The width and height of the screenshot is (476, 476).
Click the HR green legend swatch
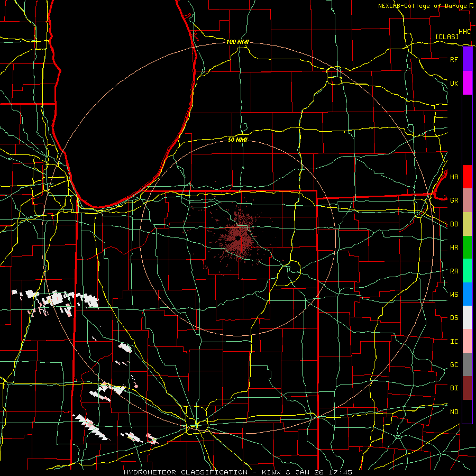coord(467,248)
